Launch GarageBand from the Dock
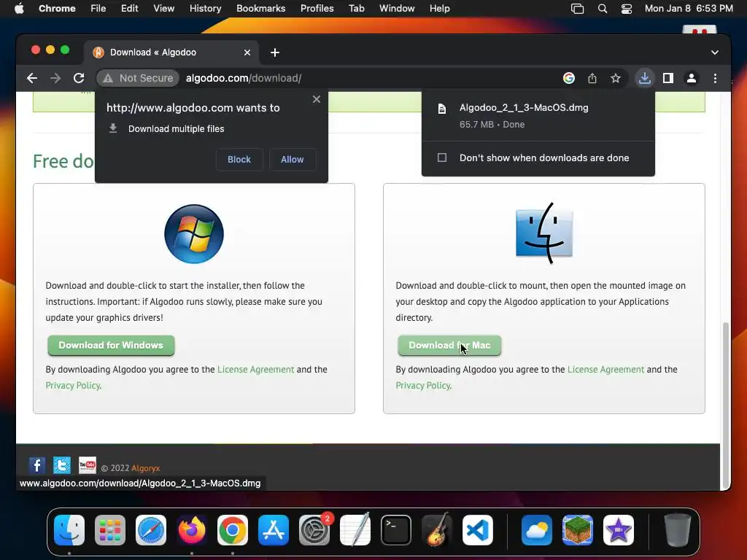747x560 pixels. (437, 530)
